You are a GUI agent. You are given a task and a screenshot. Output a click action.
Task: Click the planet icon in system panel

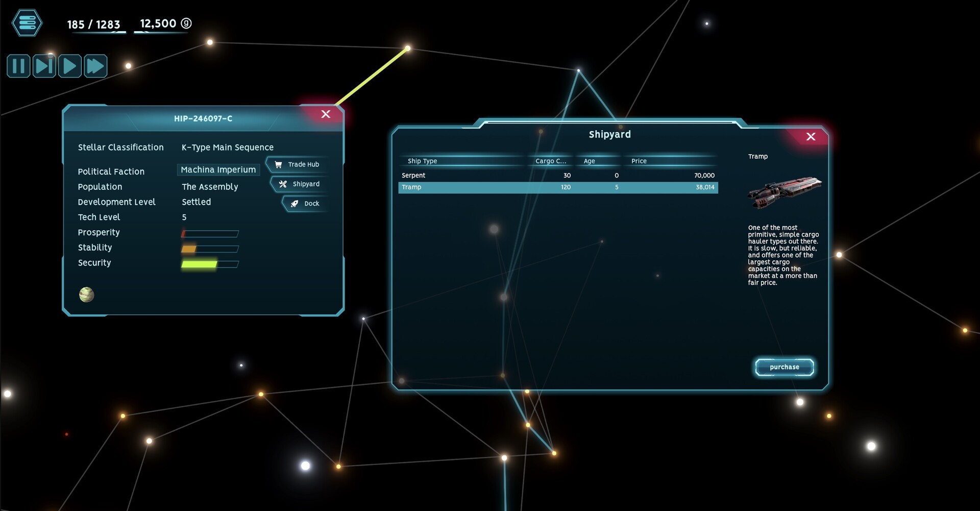coord(87,295)
